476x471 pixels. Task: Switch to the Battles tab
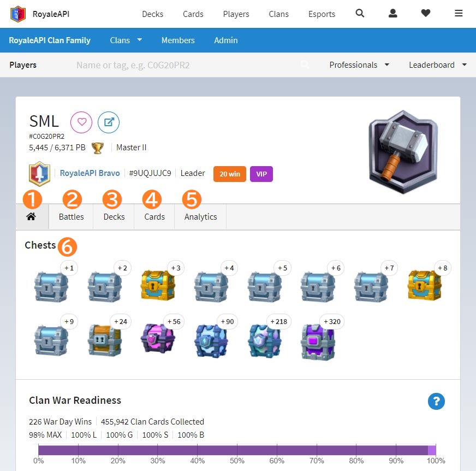[71, 217]
